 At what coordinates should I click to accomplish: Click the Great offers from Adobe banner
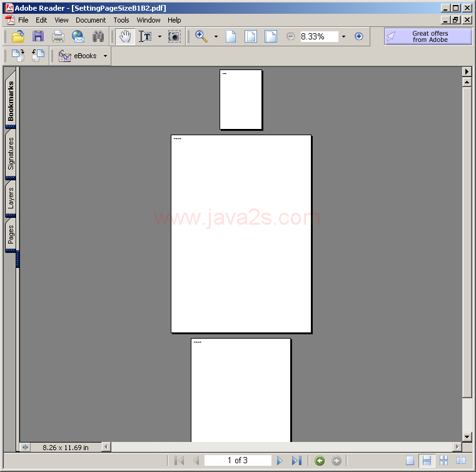click(428, 36)
